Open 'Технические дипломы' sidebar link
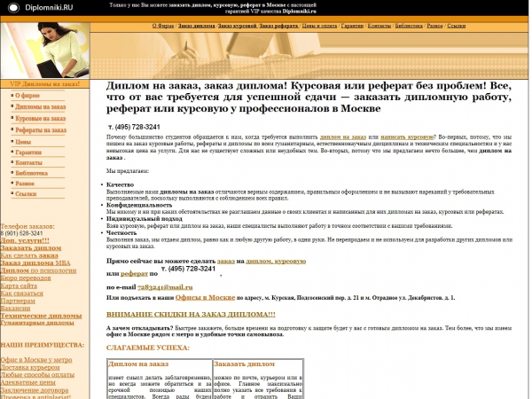The height and width of the screenshot is (399, 532). 41,316
